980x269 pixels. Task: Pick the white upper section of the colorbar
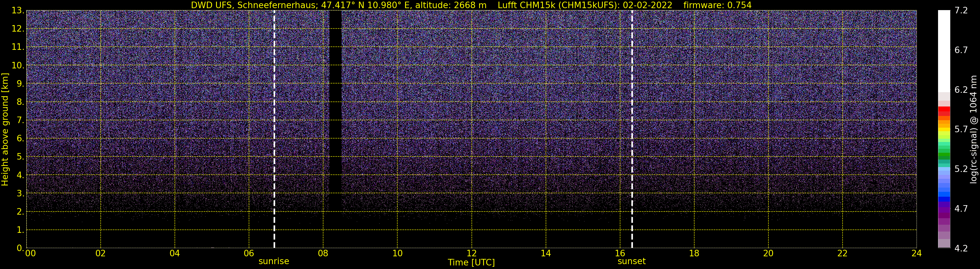[944, 51]
